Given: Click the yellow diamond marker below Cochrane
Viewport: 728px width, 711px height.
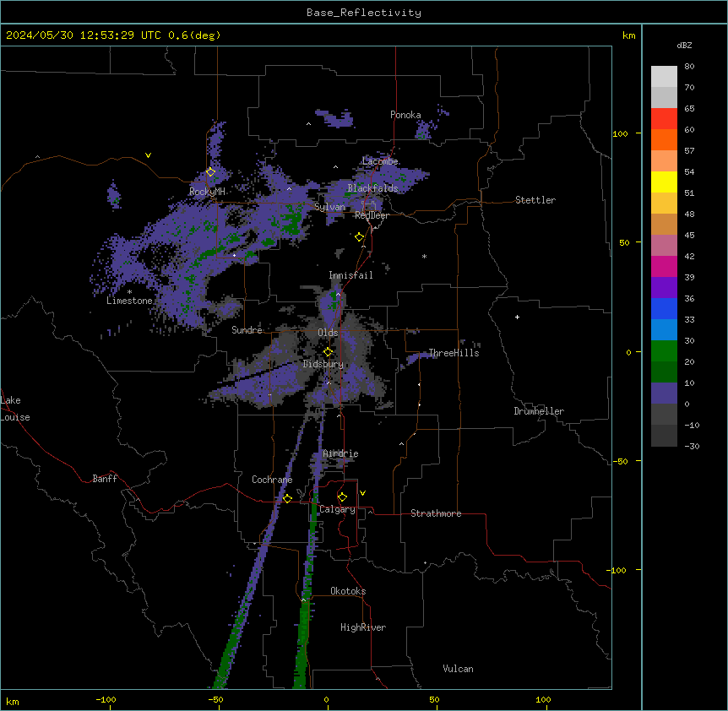Looking at the screenshot, I should [x=287, y=498].
